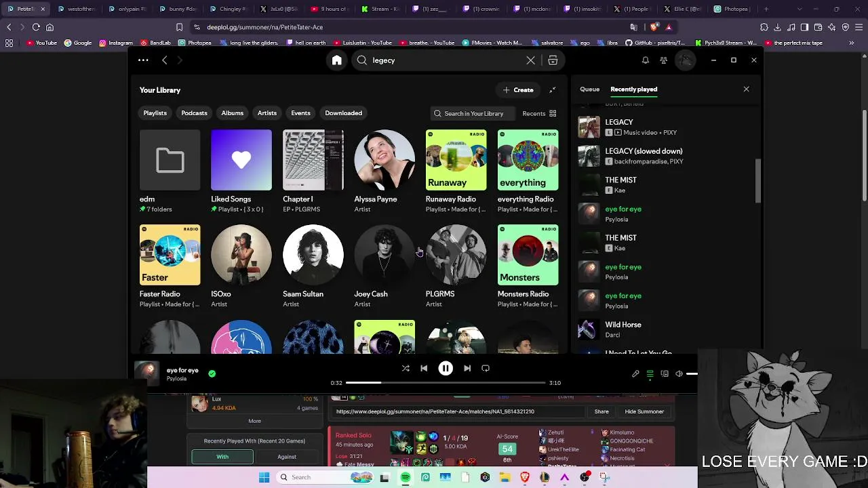Screen dimensions: 868x488
Task: Filter library by Albums
Action: pos(232,113)
